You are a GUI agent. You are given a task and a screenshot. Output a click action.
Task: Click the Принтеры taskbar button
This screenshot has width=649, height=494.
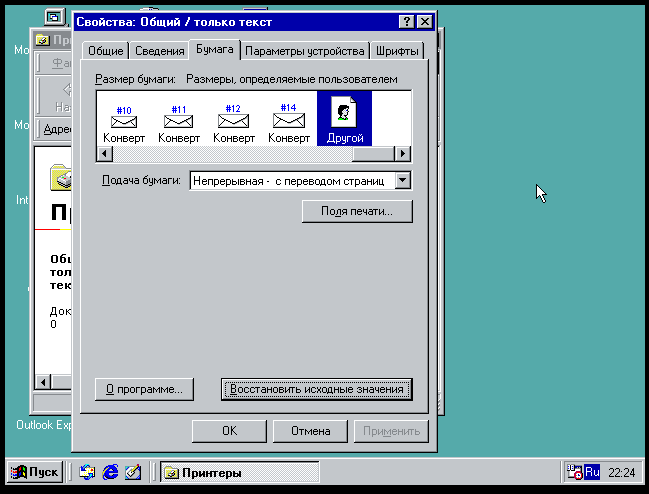tap(239, 472)
